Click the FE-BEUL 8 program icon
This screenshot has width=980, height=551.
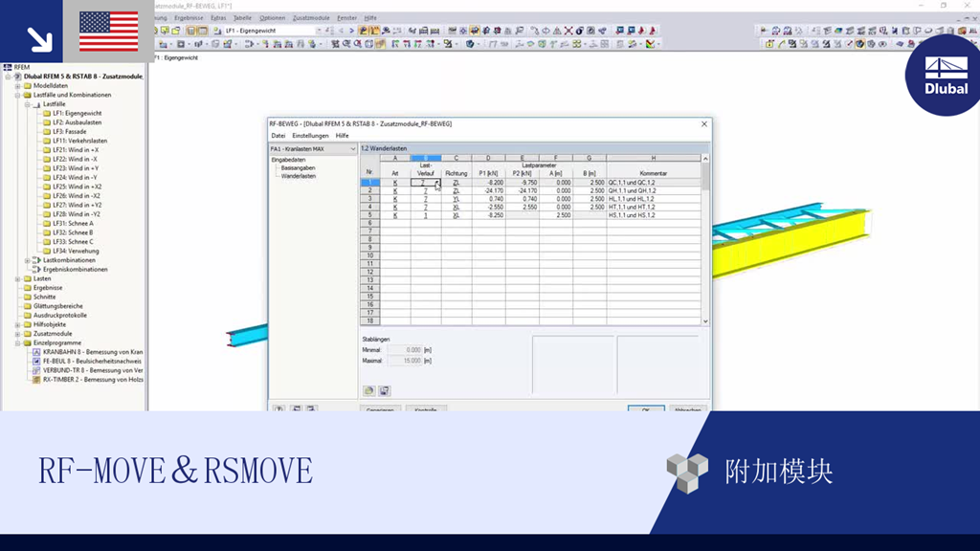point(36,361)
